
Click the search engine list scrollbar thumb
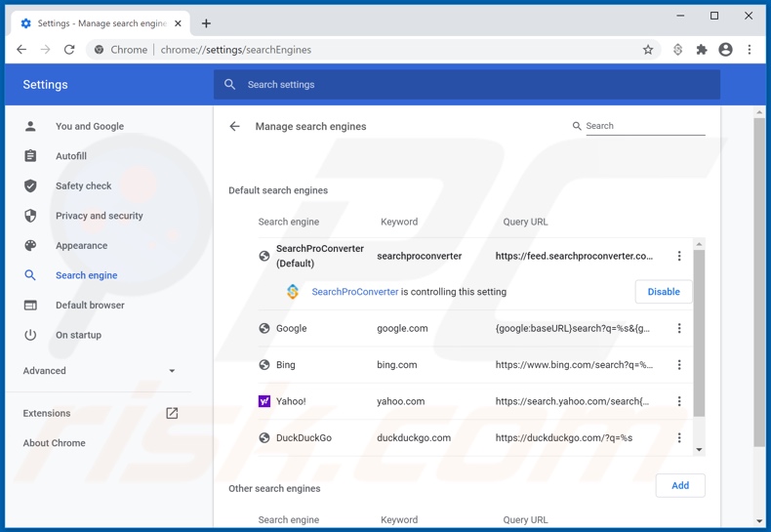[699, 333]
